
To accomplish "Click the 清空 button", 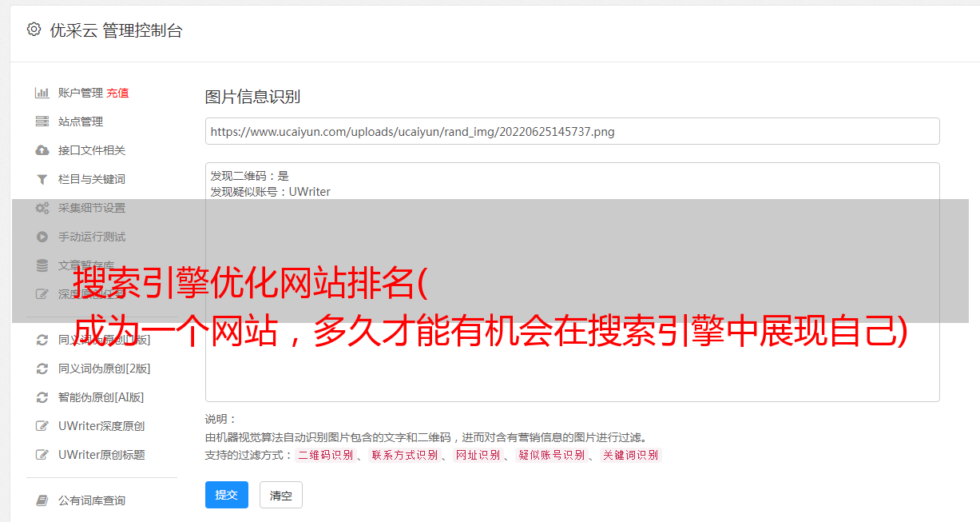I will pos(281,495).
